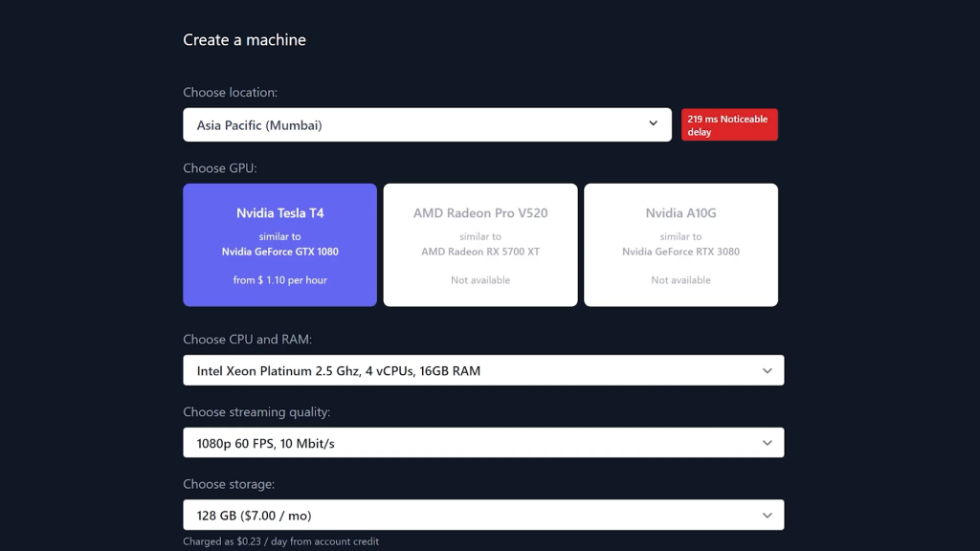
Task: Click the Choose GPU label
Action: tap(220, 168)
